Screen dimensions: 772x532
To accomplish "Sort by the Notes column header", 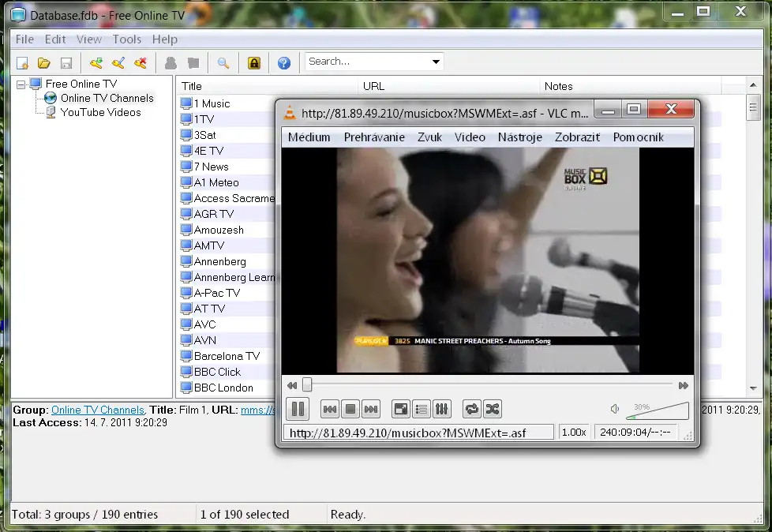I will [x=631, y=86].
